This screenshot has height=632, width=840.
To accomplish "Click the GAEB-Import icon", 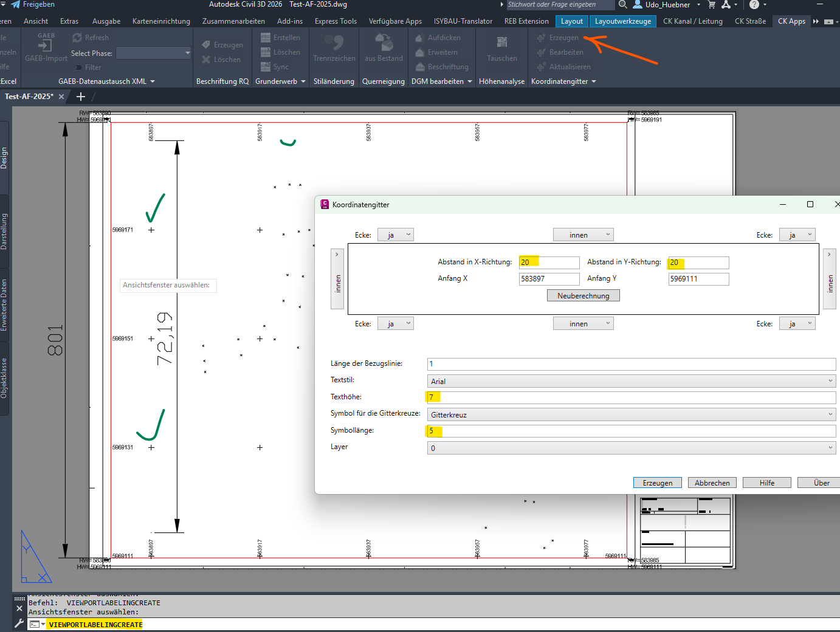I will (x=46, y=44).
